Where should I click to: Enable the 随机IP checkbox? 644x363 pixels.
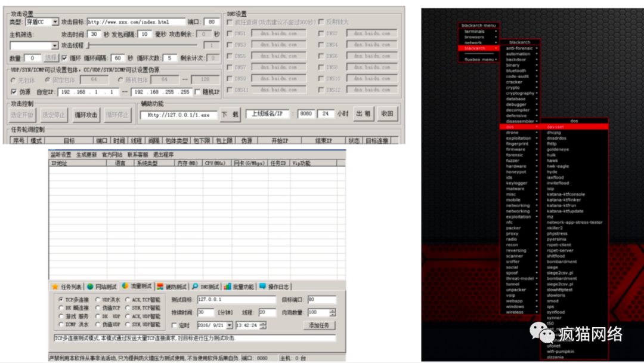point(197,92)
